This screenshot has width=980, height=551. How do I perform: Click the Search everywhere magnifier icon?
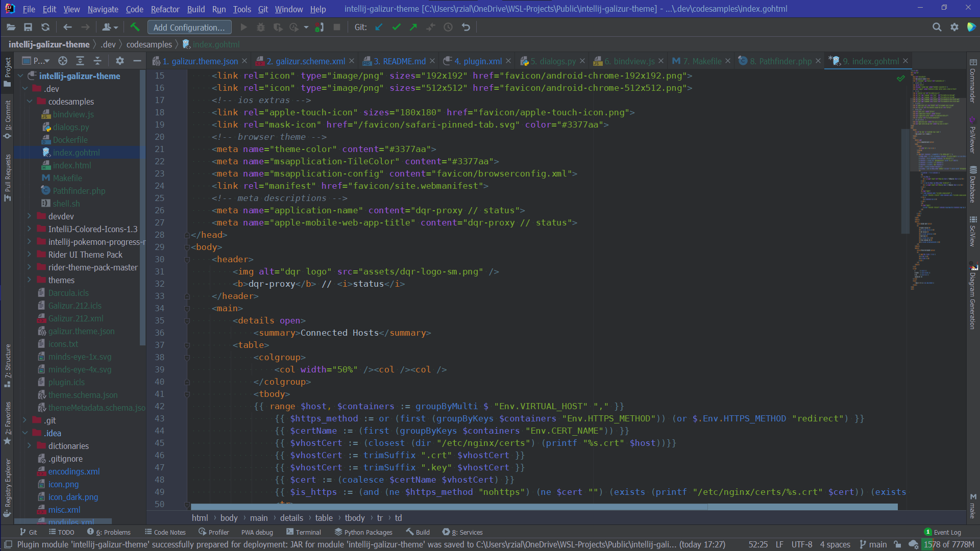coord(937,27)
